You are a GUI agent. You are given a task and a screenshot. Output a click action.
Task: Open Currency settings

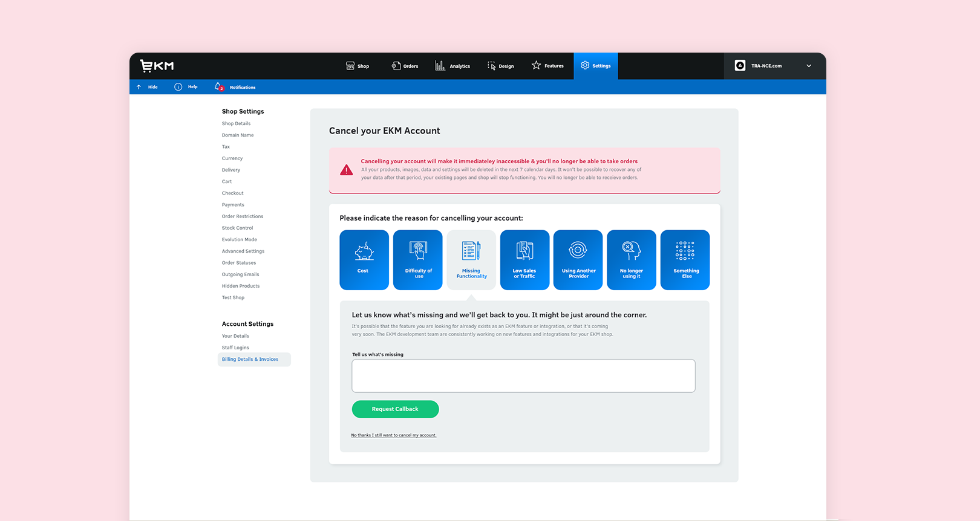click(232, 158)
